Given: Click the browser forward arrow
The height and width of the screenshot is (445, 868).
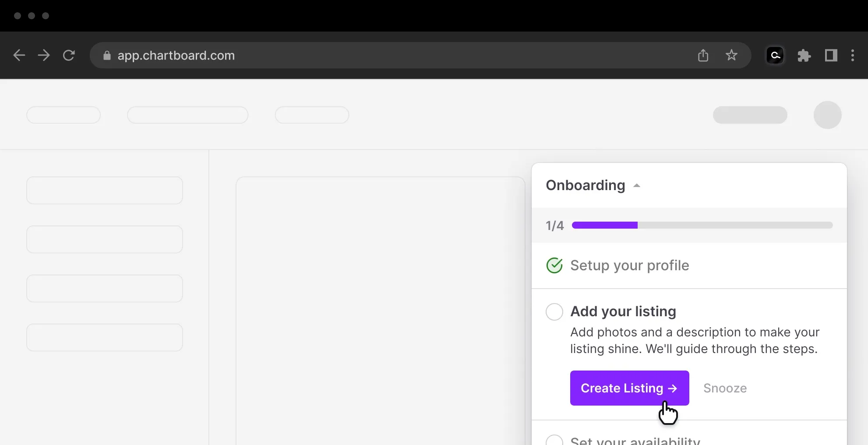Looking at the screenshot, I should [44, 56].
